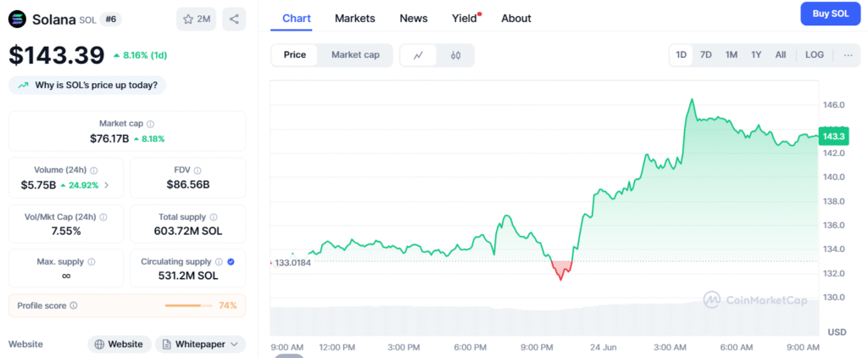Open the share icon button
The width and height of the screenshot is (868, 358).
(x=234, y=20)
